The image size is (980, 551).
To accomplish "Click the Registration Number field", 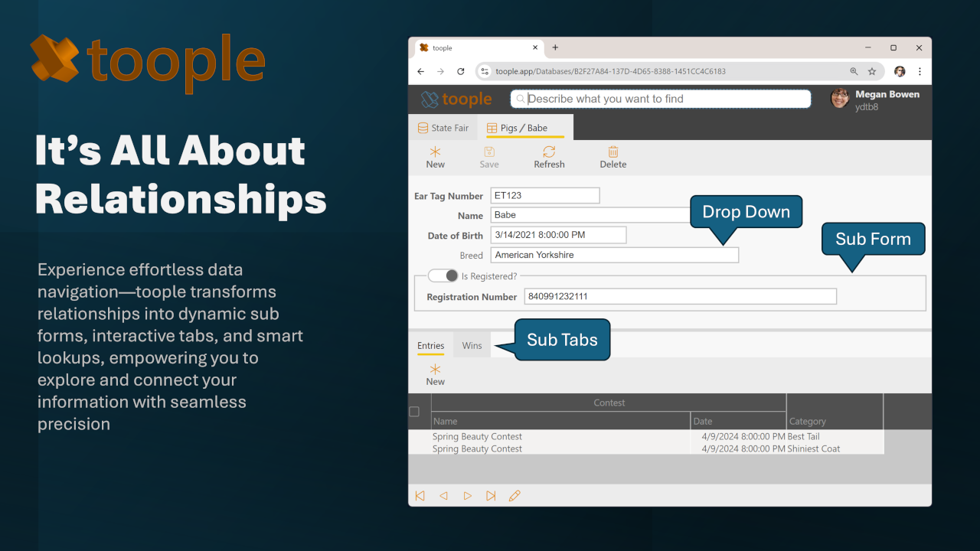I will [681, 296].
